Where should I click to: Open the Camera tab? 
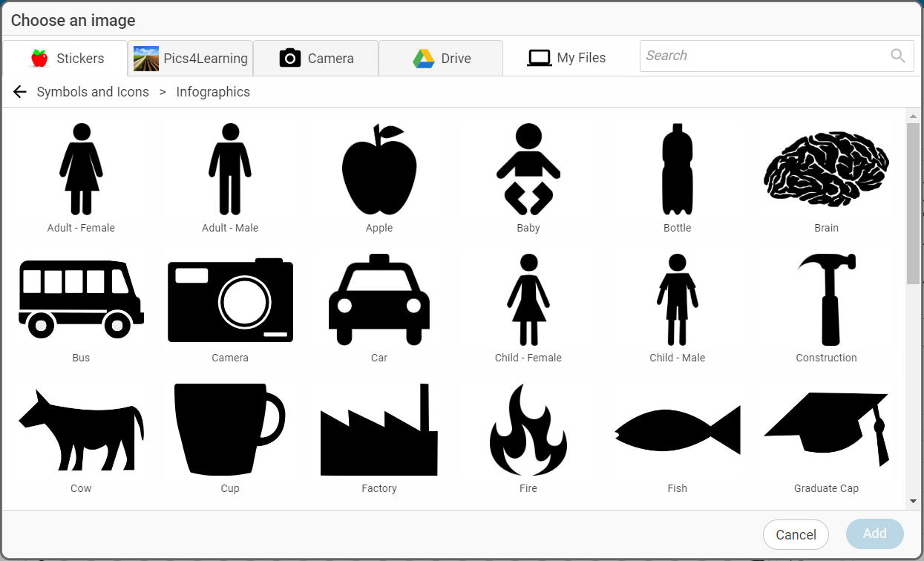click(315, 57)
